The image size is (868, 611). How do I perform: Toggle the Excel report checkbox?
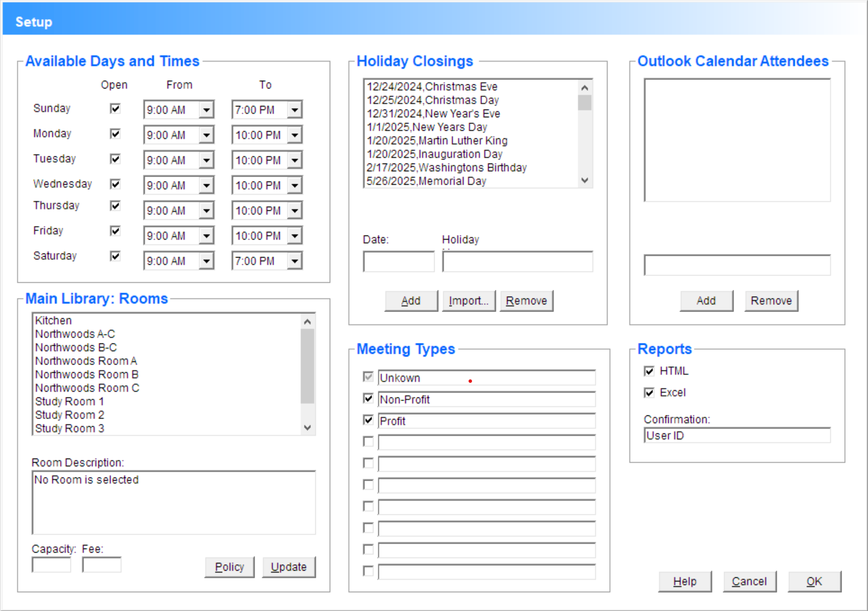[x=649, y=393]
